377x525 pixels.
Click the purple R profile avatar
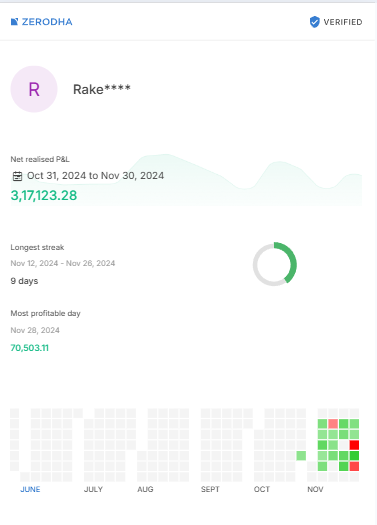(34, 89)
